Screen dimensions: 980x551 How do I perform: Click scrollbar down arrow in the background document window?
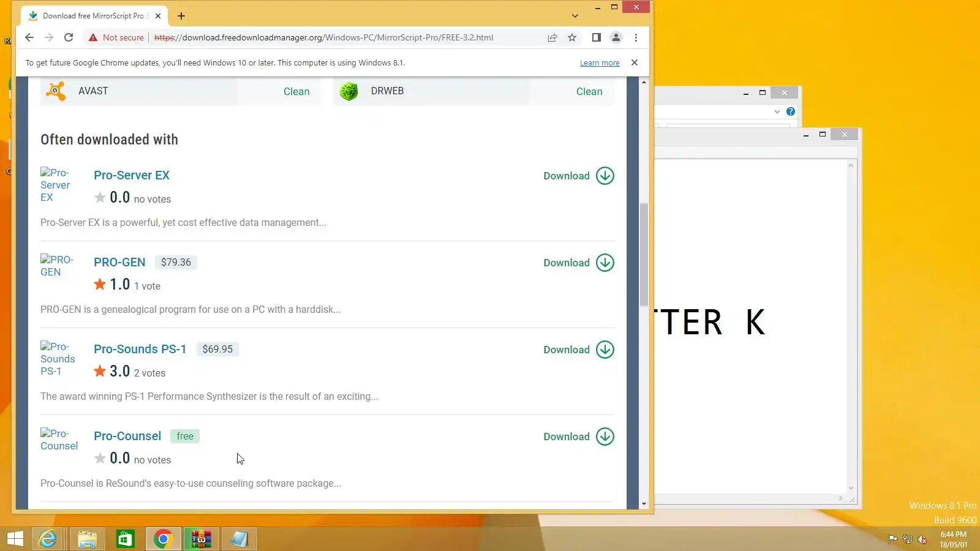[851, 488]
